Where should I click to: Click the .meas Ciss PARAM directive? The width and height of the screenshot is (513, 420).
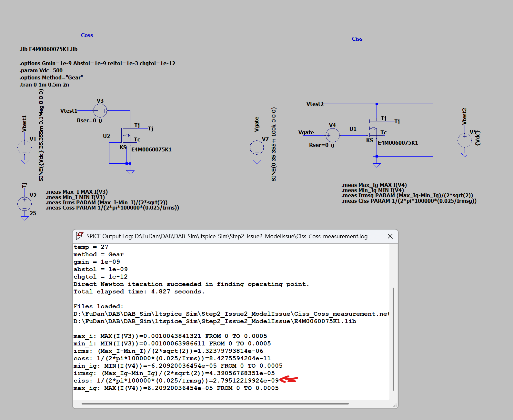click(x=409, y=201)
